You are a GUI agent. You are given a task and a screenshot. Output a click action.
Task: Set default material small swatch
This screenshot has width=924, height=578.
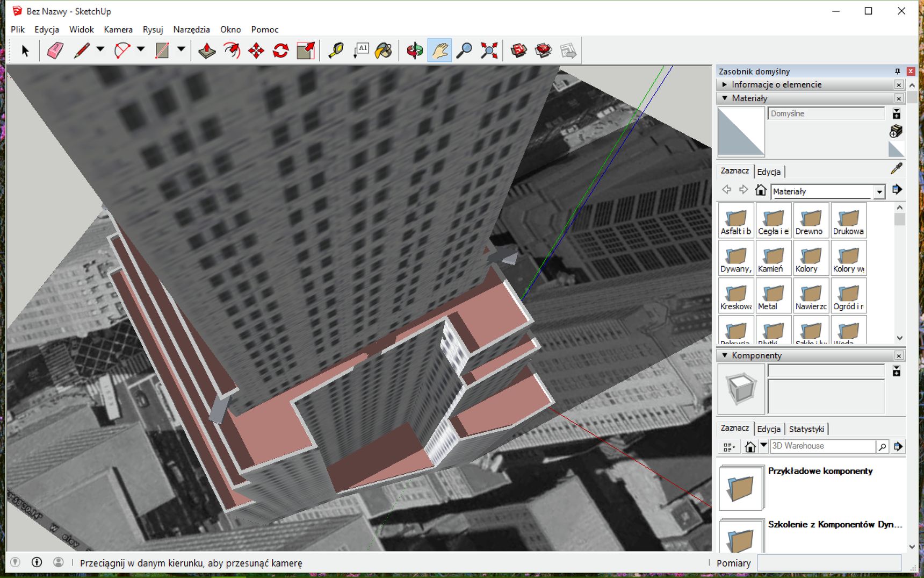click(896, 149)
